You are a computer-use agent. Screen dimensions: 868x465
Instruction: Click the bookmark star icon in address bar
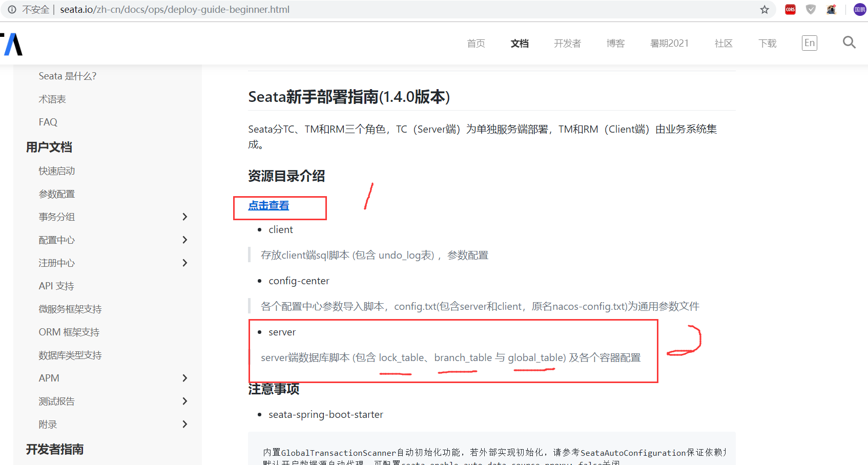pos(764,10)
